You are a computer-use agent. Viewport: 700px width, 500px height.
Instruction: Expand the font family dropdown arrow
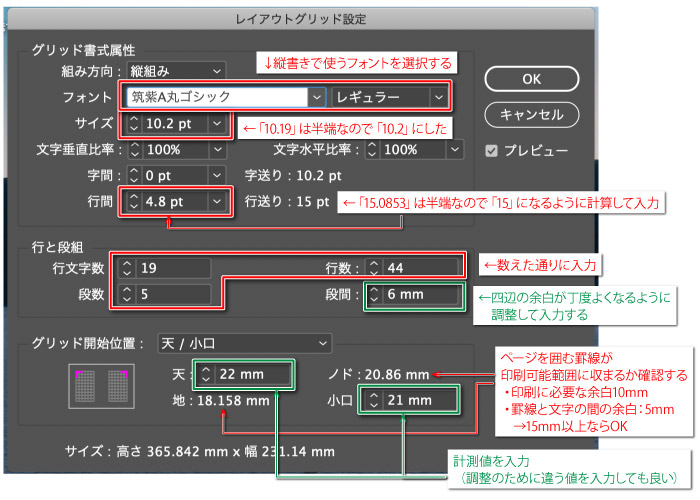(x=316, y=97)
